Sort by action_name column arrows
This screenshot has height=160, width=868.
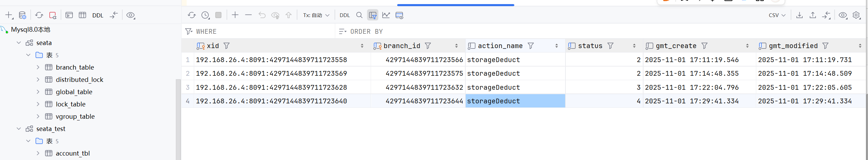click(x=557, y=46)
